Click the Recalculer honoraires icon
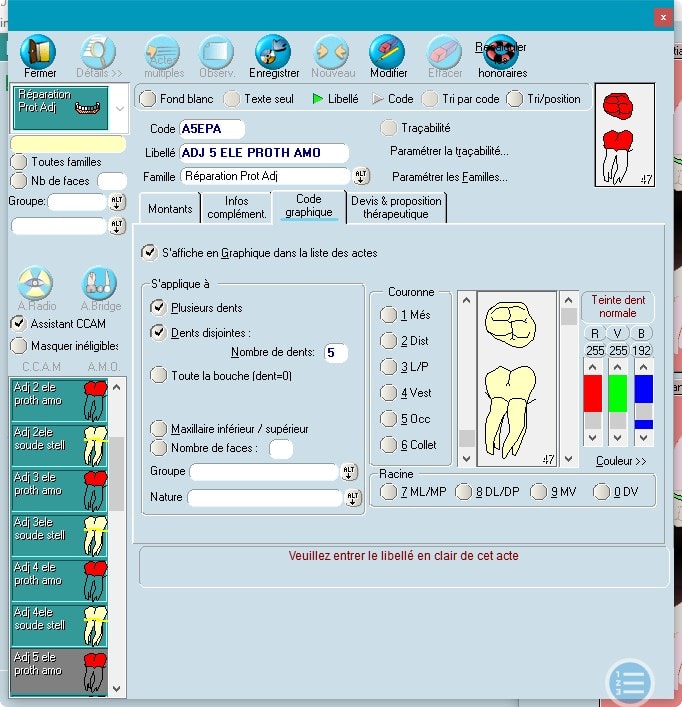 (x=501, y=52)
